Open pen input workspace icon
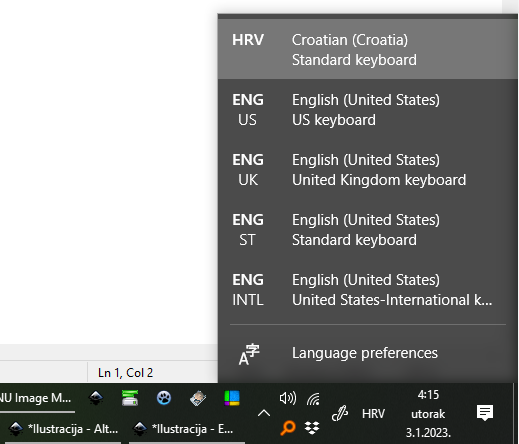Viewport: 519px width, 444px height. (x=340, y=414)
